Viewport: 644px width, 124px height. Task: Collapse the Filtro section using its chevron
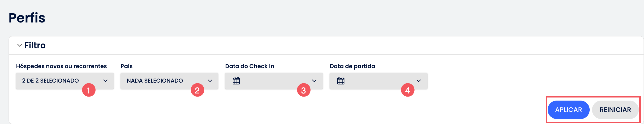click(20, 45)
